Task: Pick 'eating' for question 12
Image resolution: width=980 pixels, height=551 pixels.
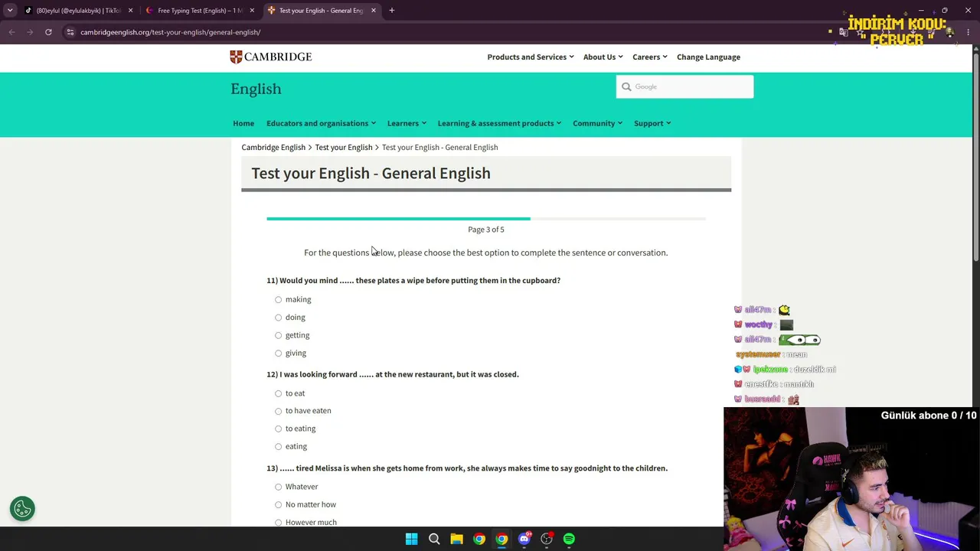Action: 278,447
